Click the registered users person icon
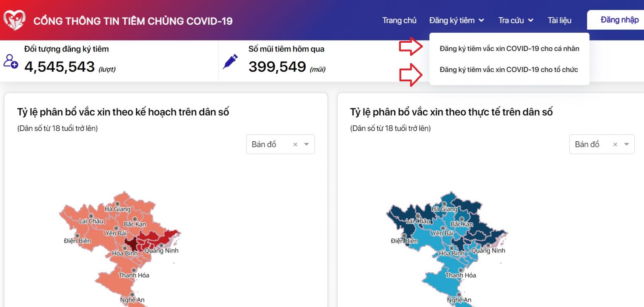This screenshot has height=307, width=644. 10,61
